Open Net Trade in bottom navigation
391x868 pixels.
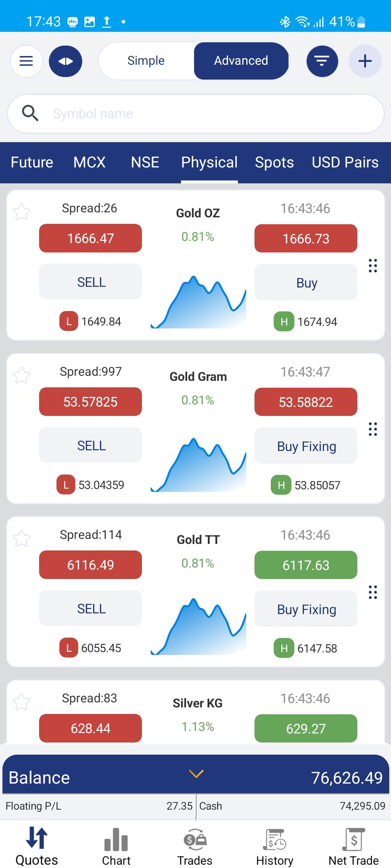(353, 846)
